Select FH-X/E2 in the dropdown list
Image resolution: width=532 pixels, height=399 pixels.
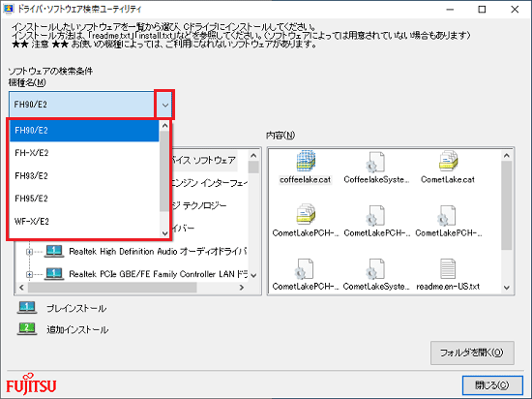tap(84, 153)
